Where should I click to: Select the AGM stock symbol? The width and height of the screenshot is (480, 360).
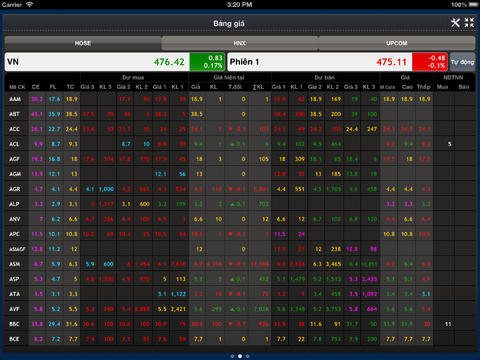tap(15, 174)
